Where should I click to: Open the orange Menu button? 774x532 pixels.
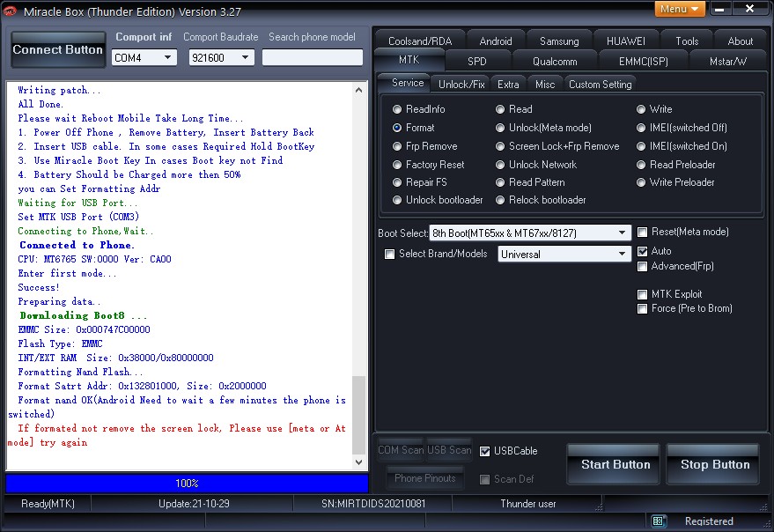679,9
